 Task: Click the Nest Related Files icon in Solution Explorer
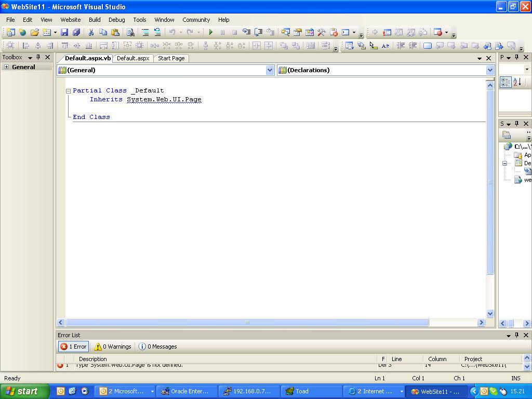pos(507,135)
